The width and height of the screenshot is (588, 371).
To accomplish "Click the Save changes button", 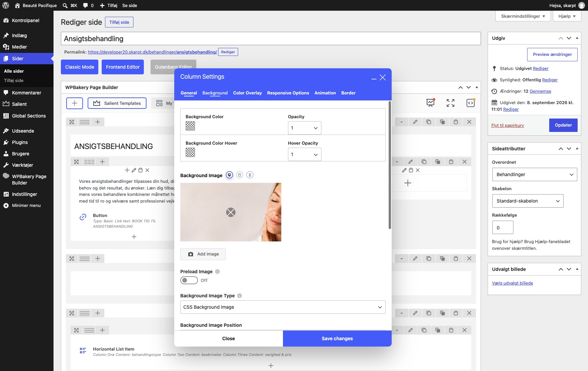I will pyautogui.click(x=337, y=339).
